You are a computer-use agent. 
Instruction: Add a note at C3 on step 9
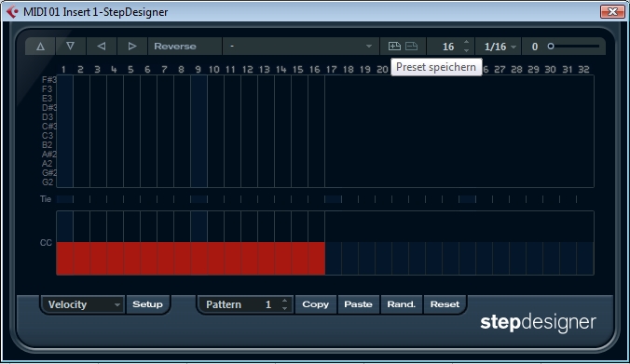pos(199,136)
